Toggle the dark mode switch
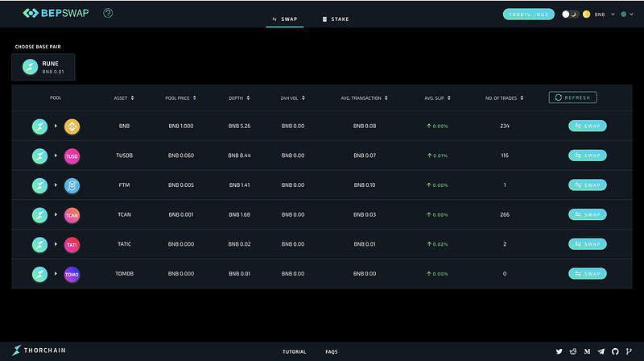This screenshot has height=361, width=644. click(570, 15)
